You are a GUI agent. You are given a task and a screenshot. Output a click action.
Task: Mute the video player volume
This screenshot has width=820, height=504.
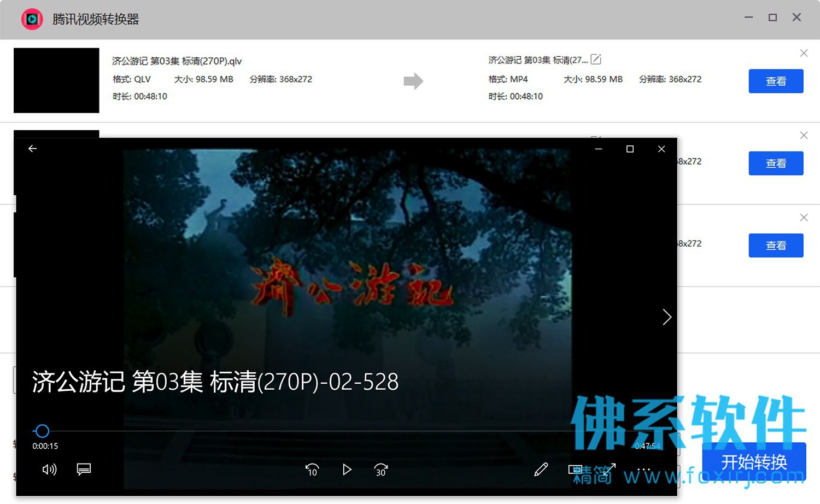click(49, 470)
